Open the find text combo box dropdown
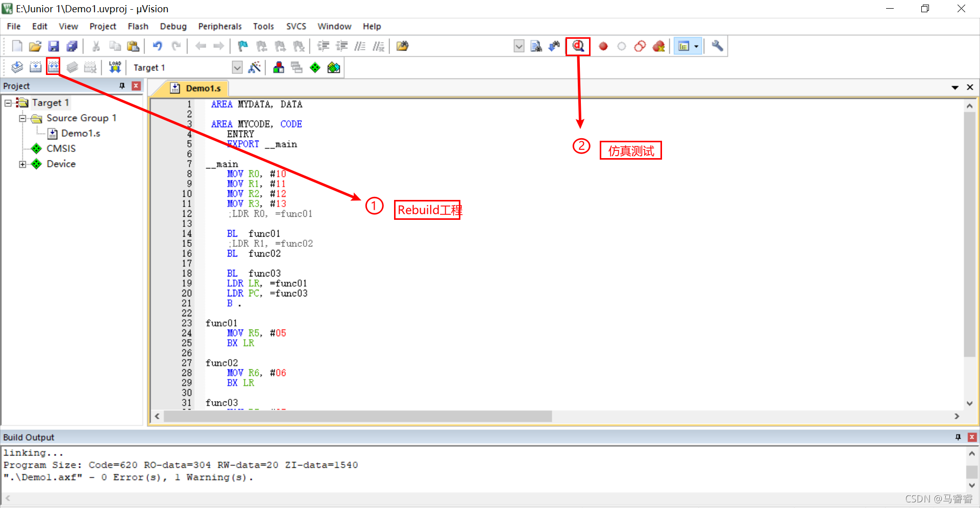Screen dimensions: 980x508 point(519,46)
